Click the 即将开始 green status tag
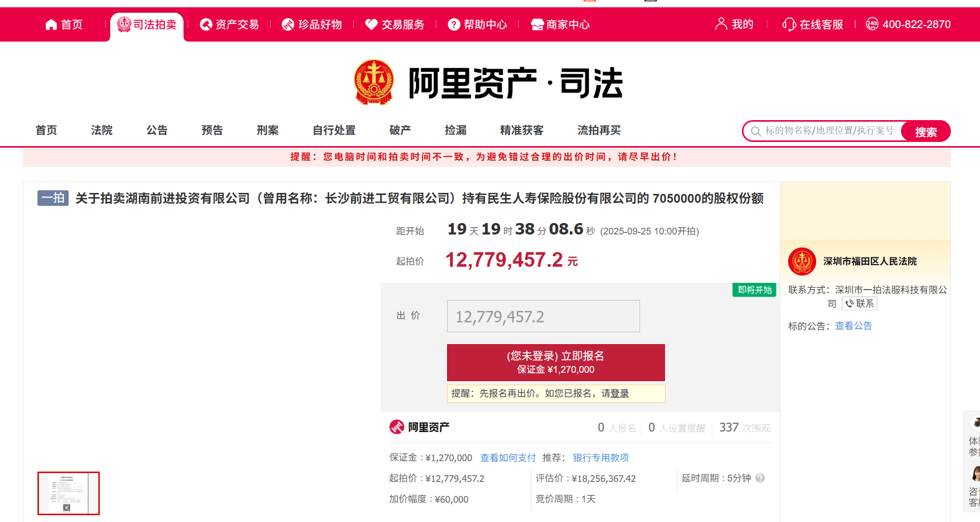 pos(754,290)
